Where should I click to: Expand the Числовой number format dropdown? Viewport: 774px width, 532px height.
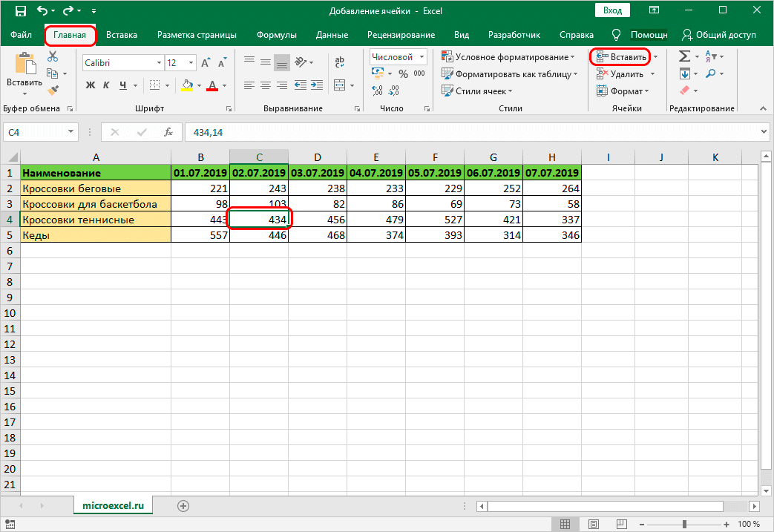click(x=422, y=56)
